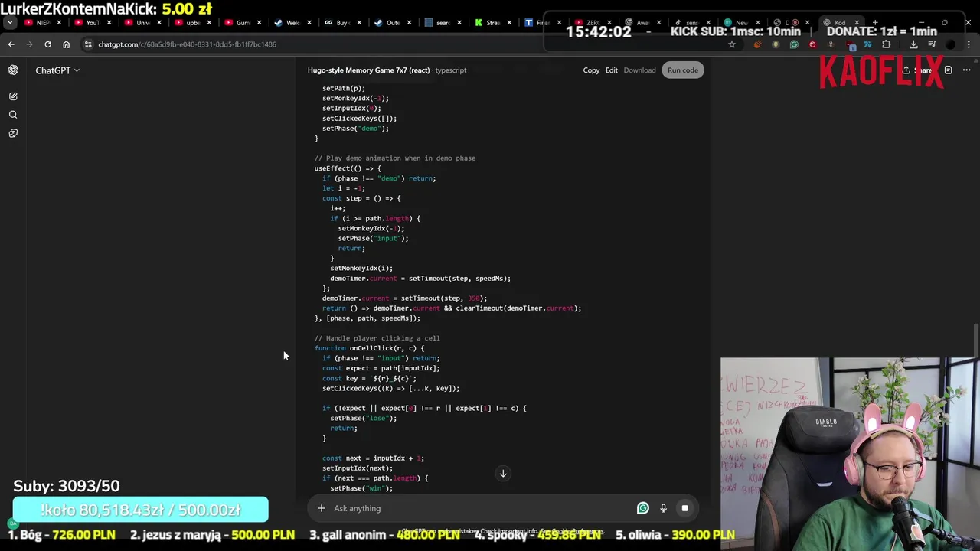Image resolution: width=980 pixels, height=551 pixels.
Task: Open the three-dot more options menu
Action: click(967, 70)
